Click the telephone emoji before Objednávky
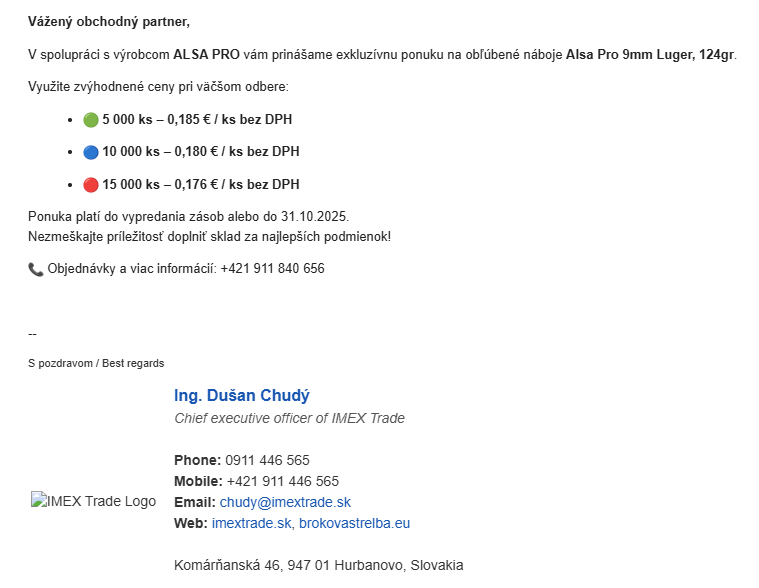 (x=36, y=269)
